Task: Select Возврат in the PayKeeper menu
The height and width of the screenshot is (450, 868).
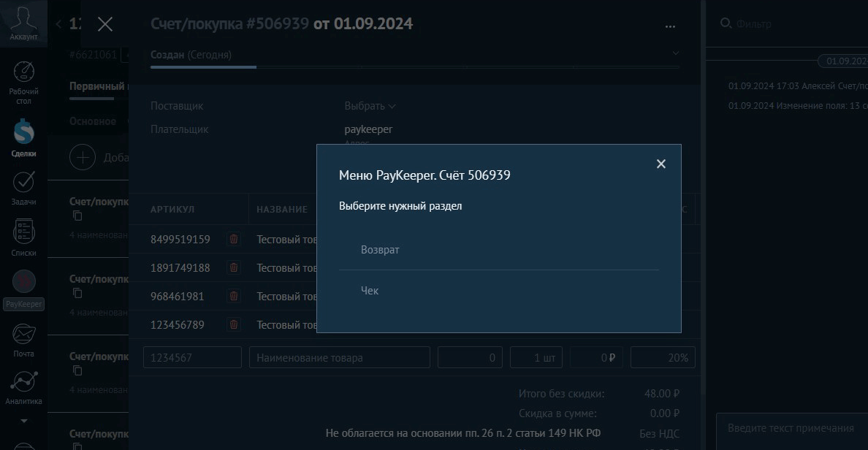Action: [380, 250]
